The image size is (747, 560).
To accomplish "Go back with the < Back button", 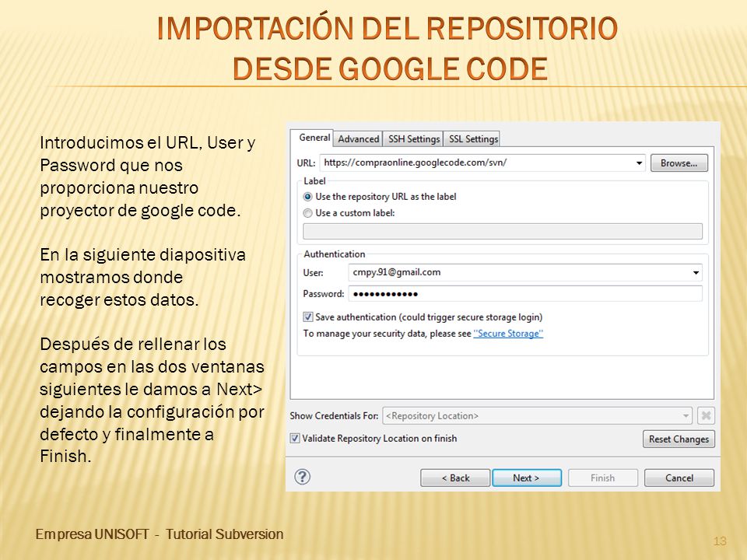I will [x=455, y=478].
